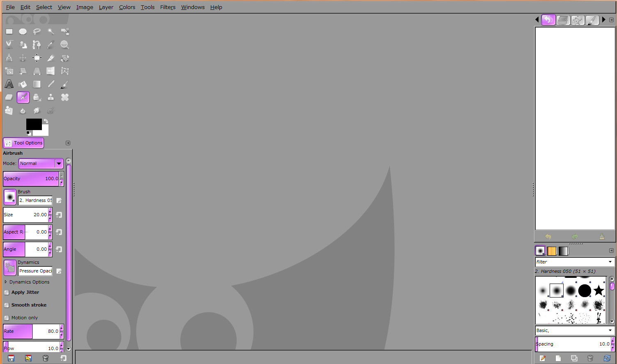Screen dimensions: 617x364
Task: Choose the Move tool
Action: (23, 58)
